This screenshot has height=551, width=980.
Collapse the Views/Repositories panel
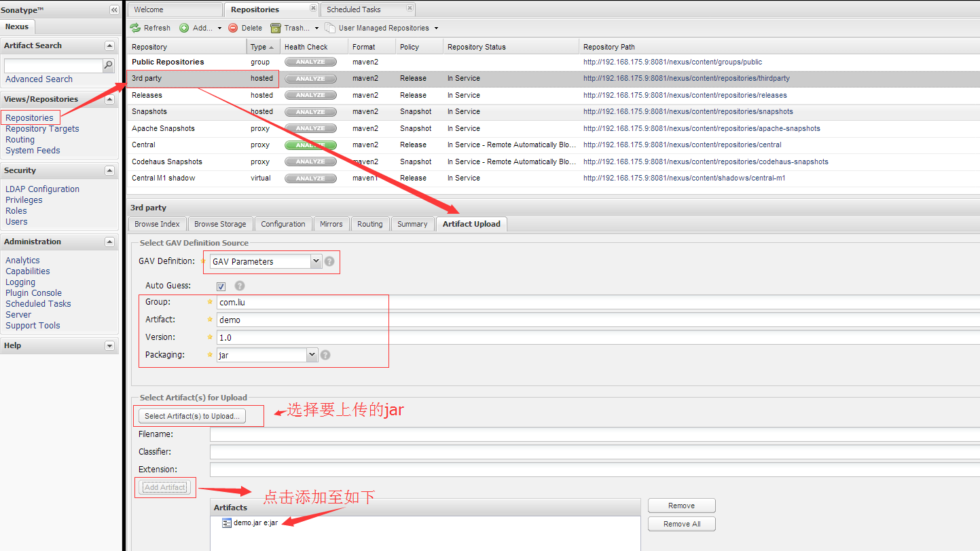[109, 99]
